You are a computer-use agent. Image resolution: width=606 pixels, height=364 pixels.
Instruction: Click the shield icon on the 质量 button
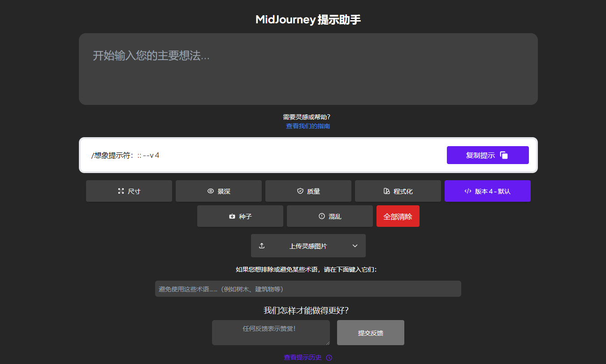300,191
